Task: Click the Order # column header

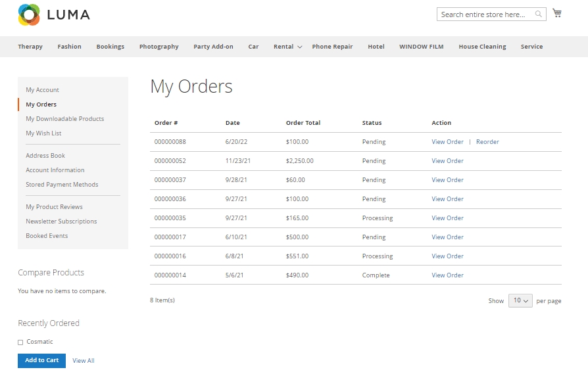Action: tap(166, 123)
